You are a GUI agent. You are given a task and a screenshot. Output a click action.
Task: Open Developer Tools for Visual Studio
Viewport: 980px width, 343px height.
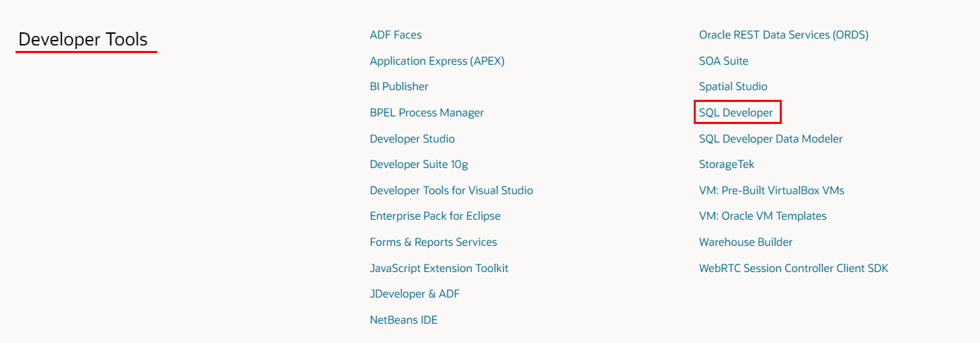pos(451,190)
